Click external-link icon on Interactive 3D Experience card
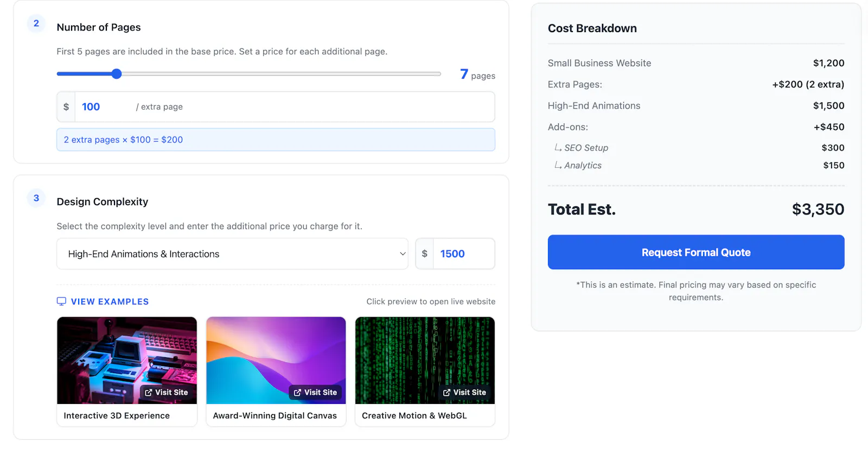This screenshot has height=449, width=868. point(149,393)
